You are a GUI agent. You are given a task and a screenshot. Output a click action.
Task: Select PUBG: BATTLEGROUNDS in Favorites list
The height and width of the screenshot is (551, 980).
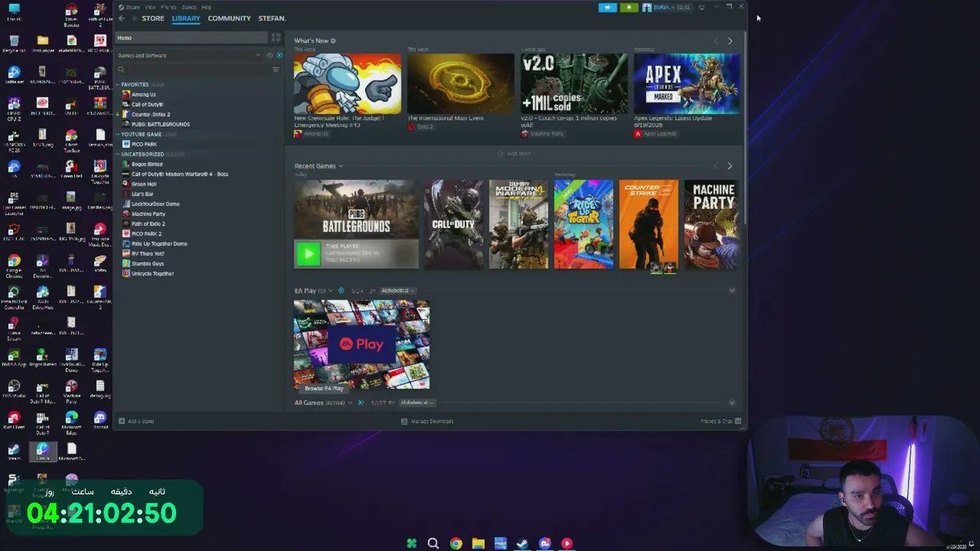[x=160, y=124]
